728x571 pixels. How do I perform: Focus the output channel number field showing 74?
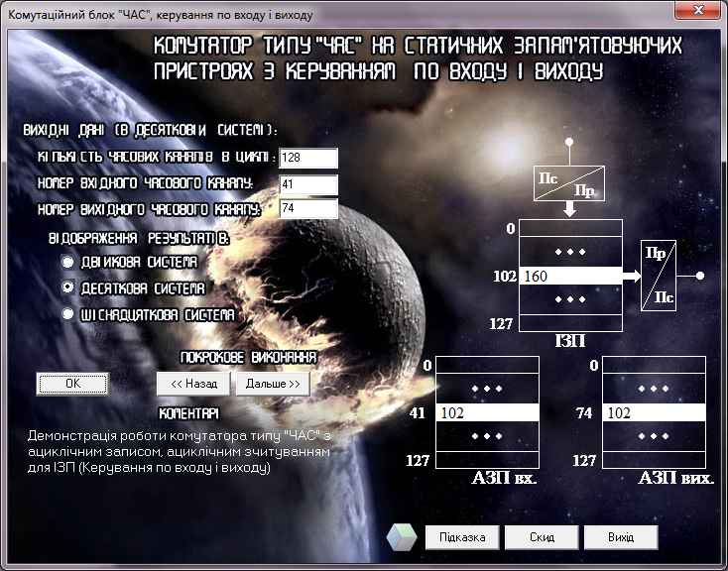click(308, 208)
